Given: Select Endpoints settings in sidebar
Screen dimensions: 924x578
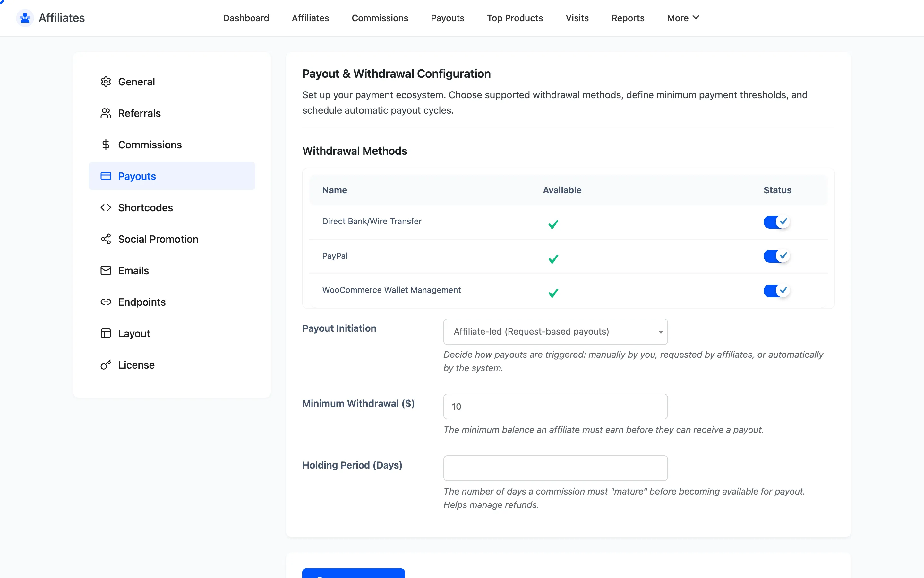Looking at the screenshot, I should (x=172, y=302).
